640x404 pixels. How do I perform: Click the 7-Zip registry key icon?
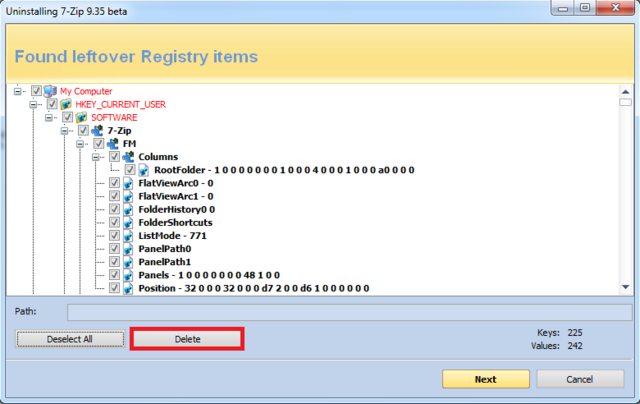[97, 131]
